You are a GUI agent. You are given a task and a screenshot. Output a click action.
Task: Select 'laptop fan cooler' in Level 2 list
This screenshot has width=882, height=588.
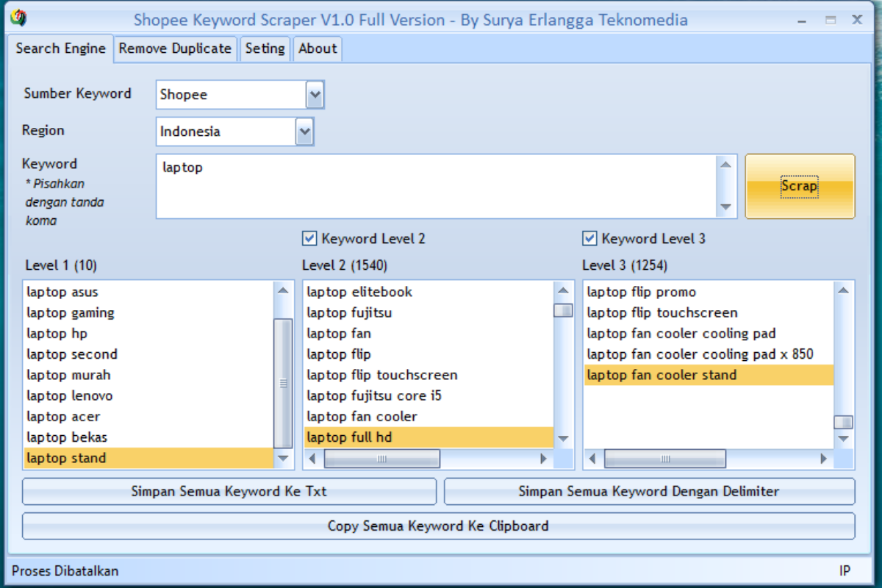point(429,416)
